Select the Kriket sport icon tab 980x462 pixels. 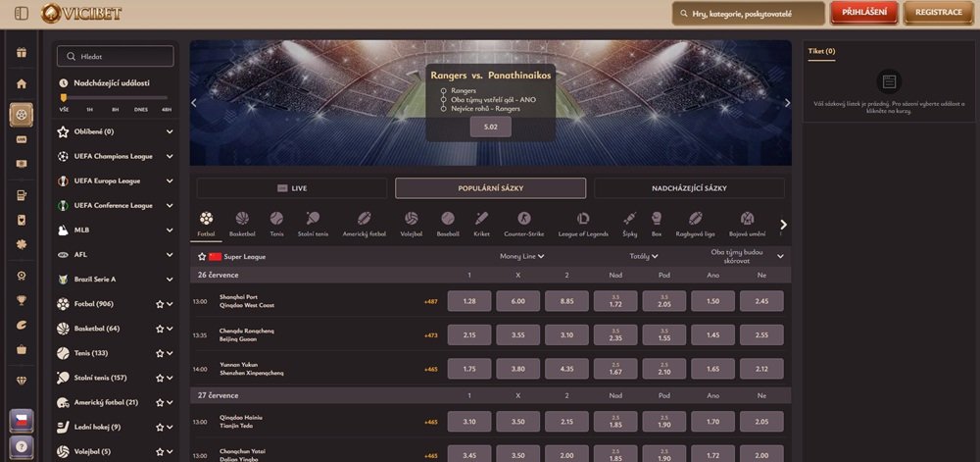coord(481,225)
